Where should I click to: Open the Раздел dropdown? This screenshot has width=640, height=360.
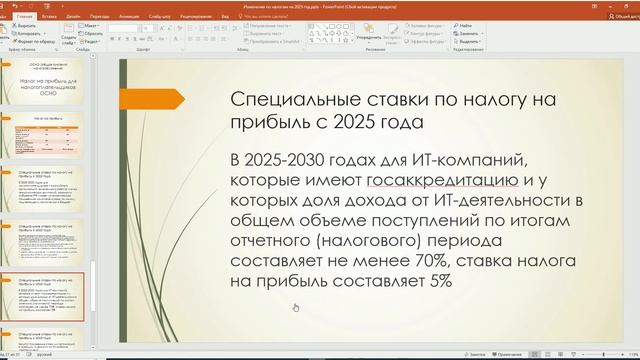point(90,41)
